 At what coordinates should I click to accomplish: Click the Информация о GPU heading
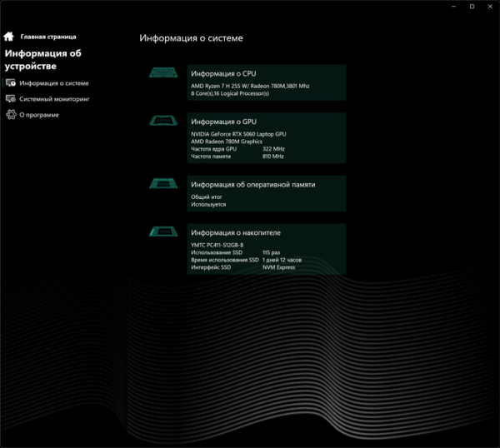[223, 122]
